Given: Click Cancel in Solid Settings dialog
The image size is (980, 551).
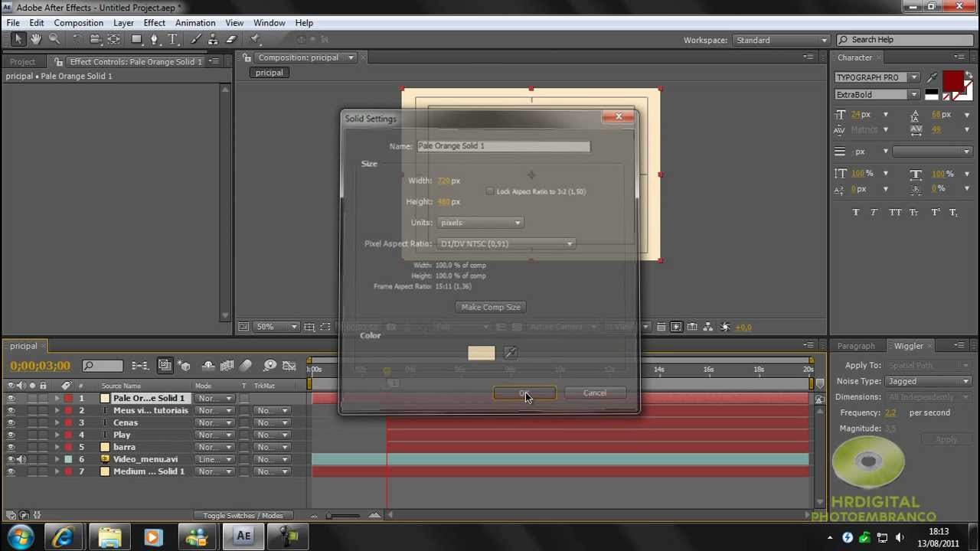Looking at the screenshot, I should click(x=595, y=393).
